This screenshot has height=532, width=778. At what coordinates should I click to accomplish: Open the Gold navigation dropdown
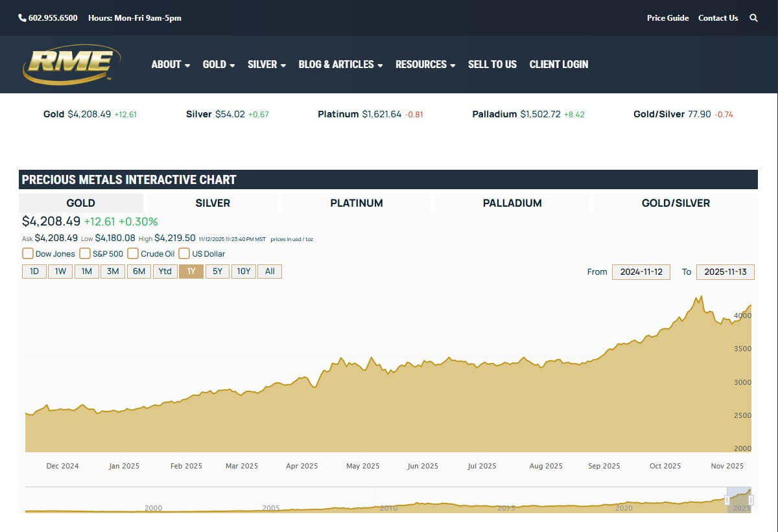218,64
